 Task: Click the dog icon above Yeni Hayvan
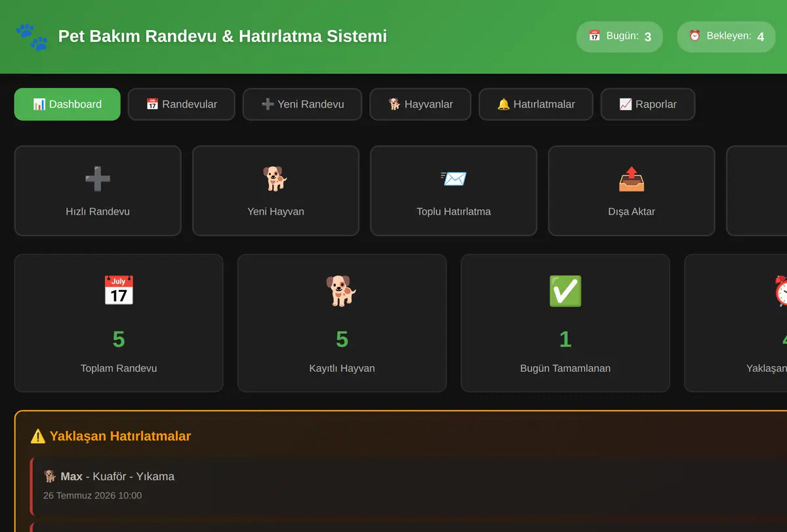pyautogui.click(x=275, y=178)
